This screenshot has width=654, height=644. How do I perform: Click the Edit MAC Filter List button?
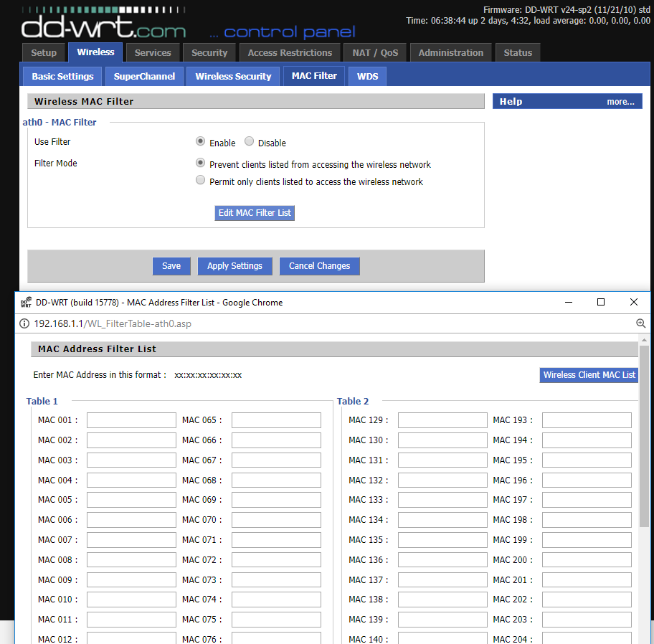[x=255, y=213]
